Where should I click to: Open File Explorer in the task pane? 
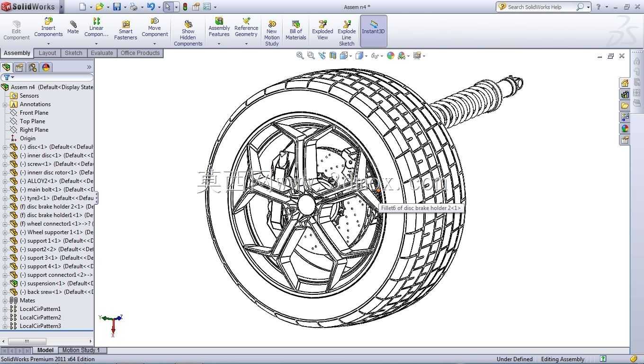tap(625, 106)
